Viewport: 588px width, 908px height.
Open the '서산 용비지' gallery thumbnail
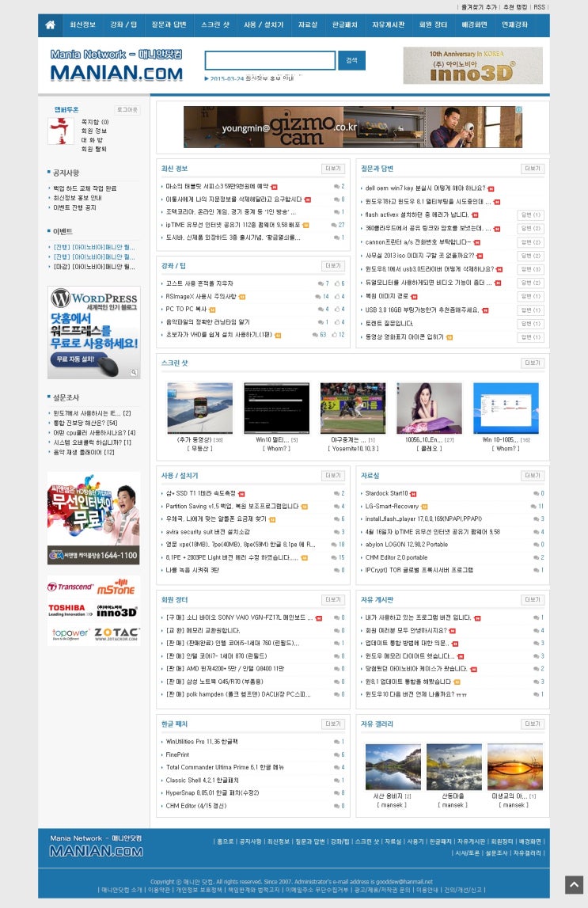[x=393, y=767]
